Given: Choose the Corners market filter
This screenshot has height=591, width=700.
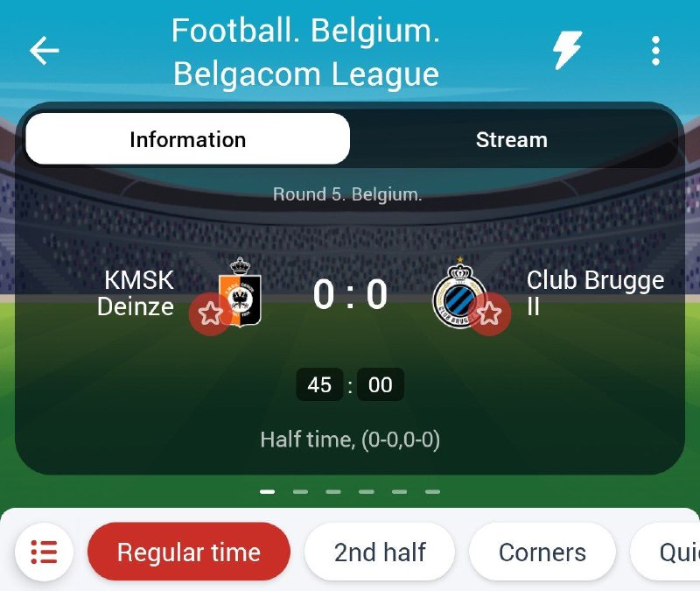Looking at the screenshot, I should pos(542,552).
